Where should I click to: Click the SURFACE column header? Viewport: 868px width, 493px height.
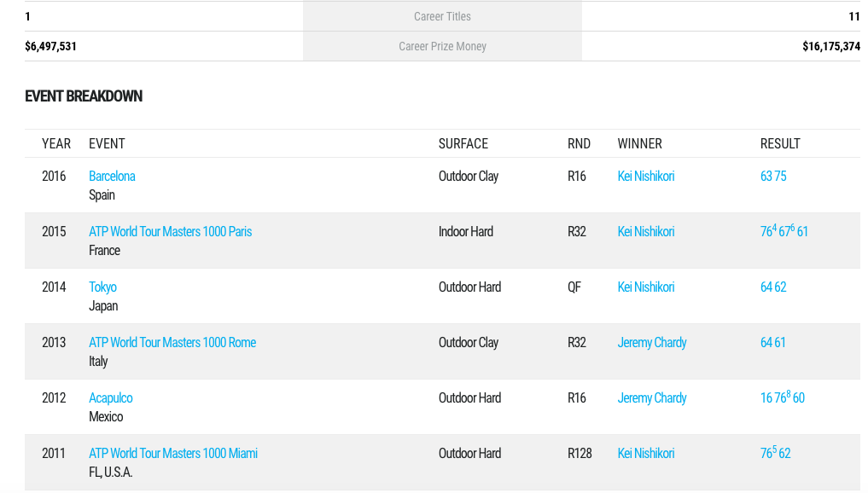tap(463, 143)
